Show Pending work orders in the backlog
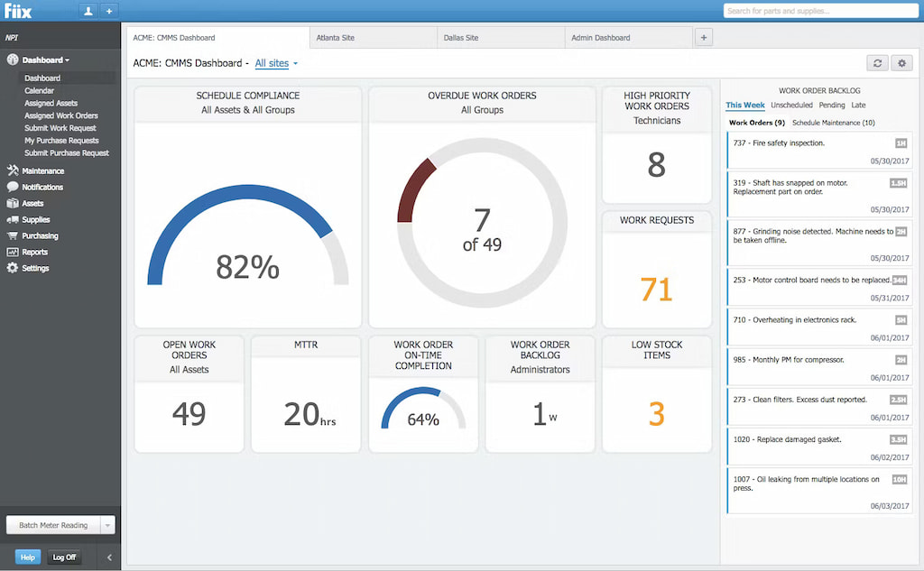The height and width of the screenshot is (571, 924). pos(832,105)
